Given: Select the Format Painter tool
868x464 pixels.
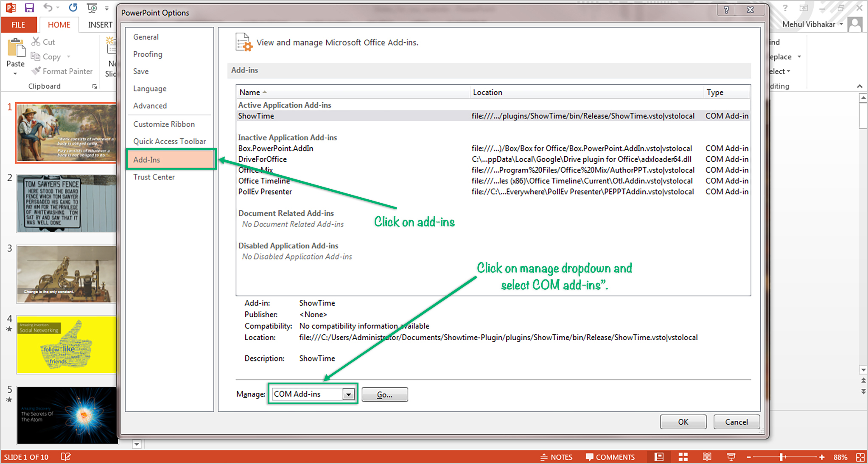Looking at the screenshot, I should tap(62, 71).
